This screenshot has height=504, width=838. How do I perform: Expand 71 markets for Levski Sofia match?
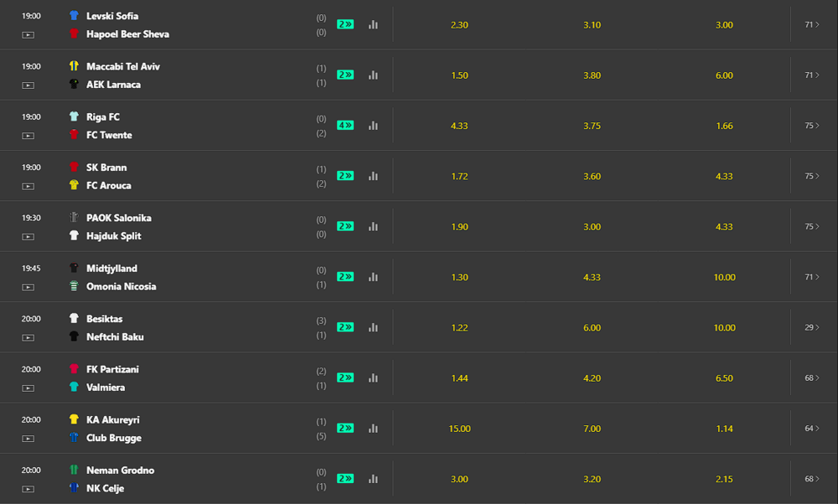coord(811,25)
